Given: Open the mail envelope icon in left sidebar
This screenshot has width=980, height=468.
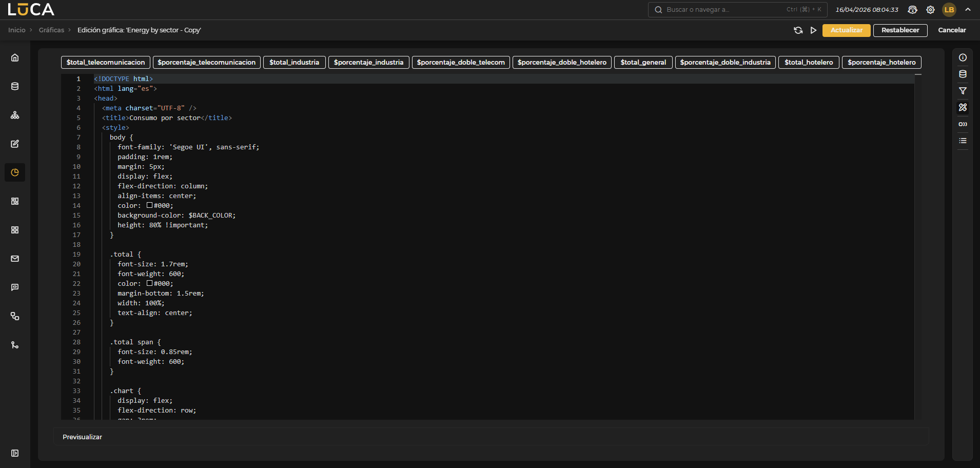Looking at the screenshot, I should [x=15, y=259].
